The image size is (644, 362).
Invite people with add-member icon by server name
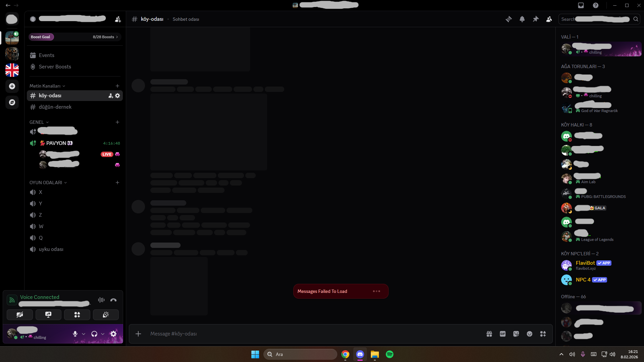pyautogui.click(x=118, y=19)
